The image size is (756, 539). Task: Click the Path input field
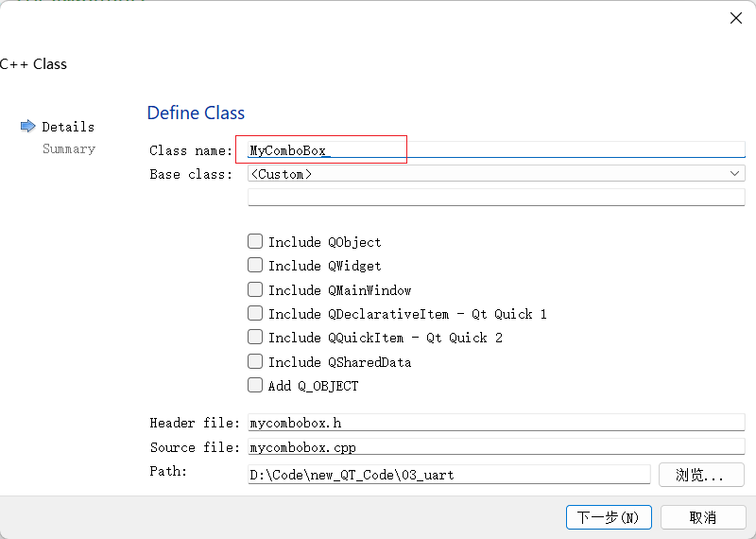tap(449, 475)
